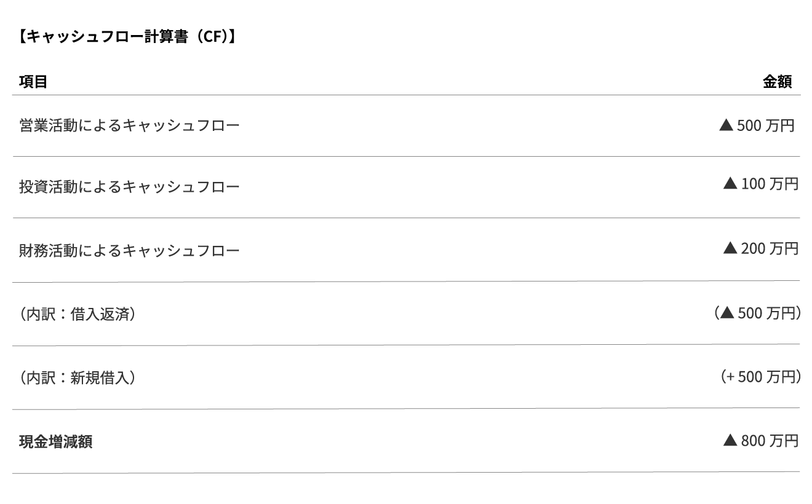Select the 金額 column header
The height and width of the screenshot is (504, 812).
(x=778, y=82)
